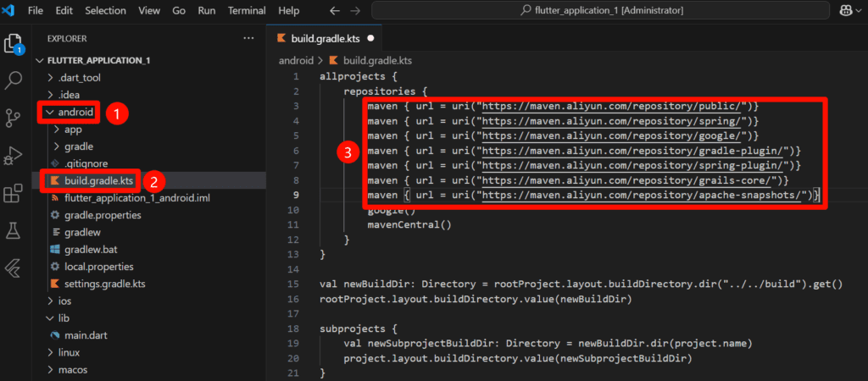Open the Testing flask icon
This screenshot has width=868, height=381.
(13, 230)
